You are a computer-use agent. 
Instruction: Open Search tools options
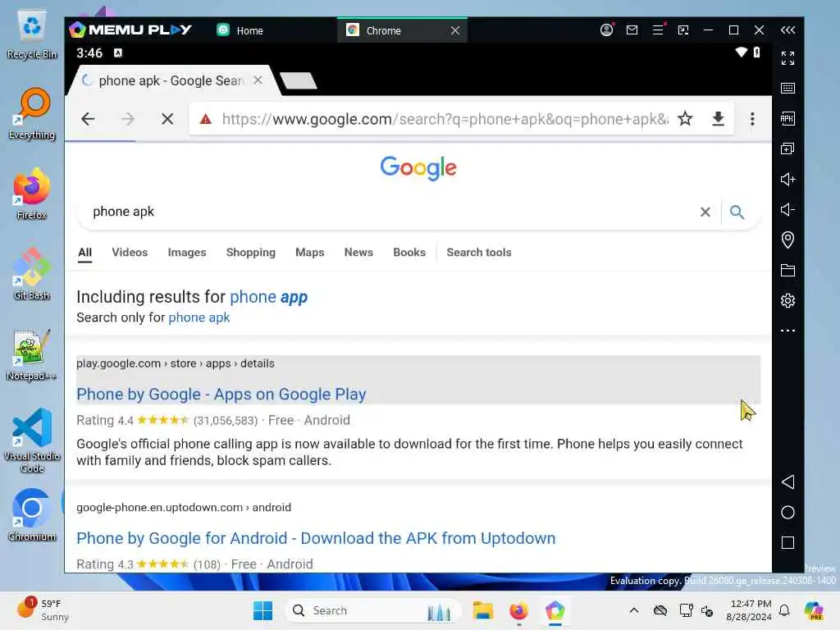pos(479,253)
